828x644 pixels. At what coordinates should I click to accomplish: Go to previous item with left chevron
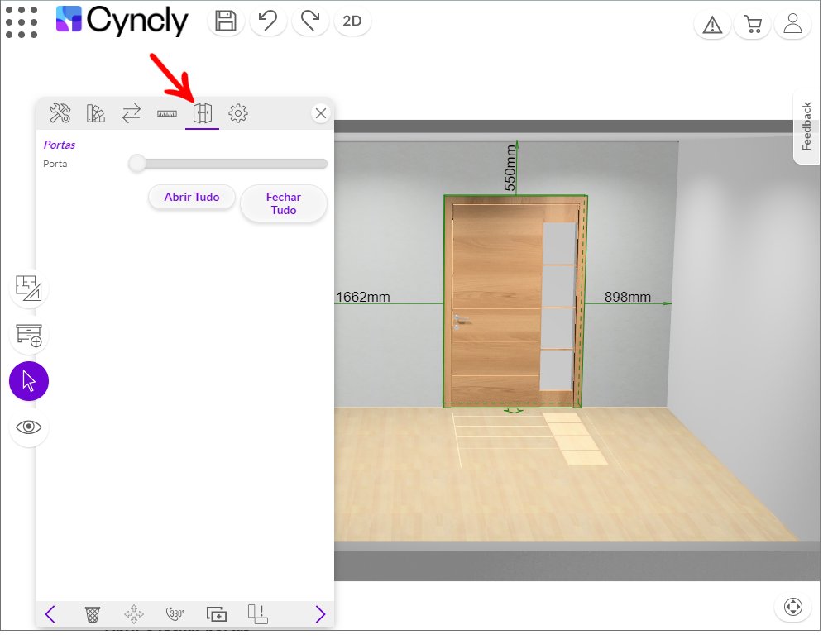tap(50, 614)
